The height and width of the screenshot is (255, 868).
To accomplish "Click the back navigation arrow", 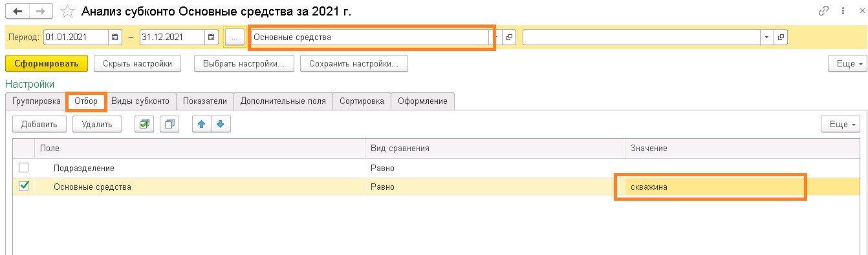I will 17,11.
